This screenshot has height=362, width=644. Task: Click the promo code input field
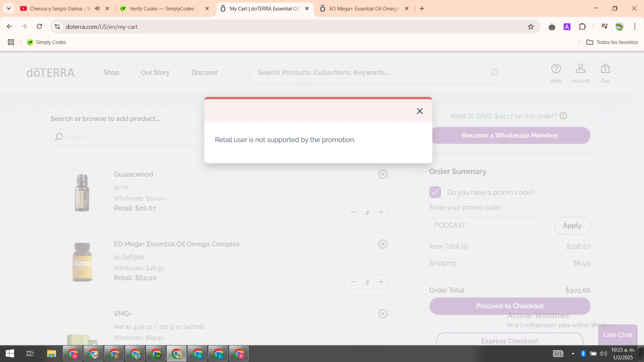[x=485, y=225]
